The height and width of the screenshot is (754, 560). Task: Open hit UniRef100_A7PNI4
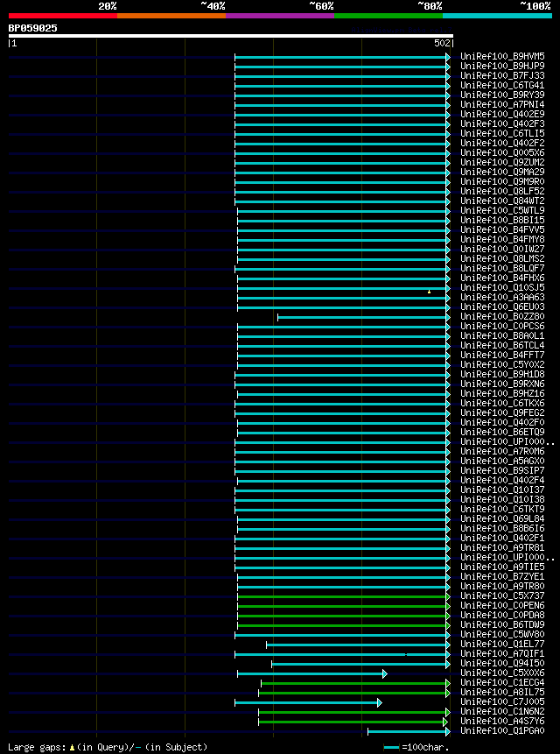point(502,105)
